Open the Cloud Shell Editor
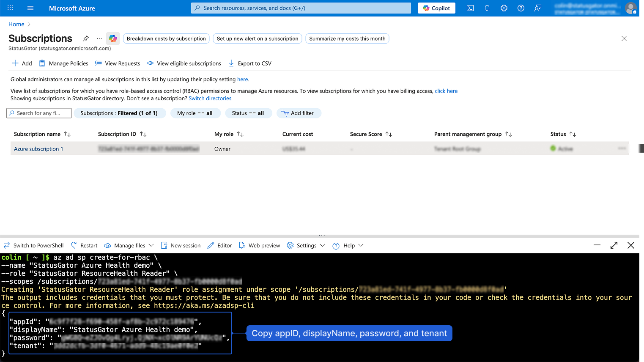The height and width of the screenshot is (362, 644). [x=220, y=246]
